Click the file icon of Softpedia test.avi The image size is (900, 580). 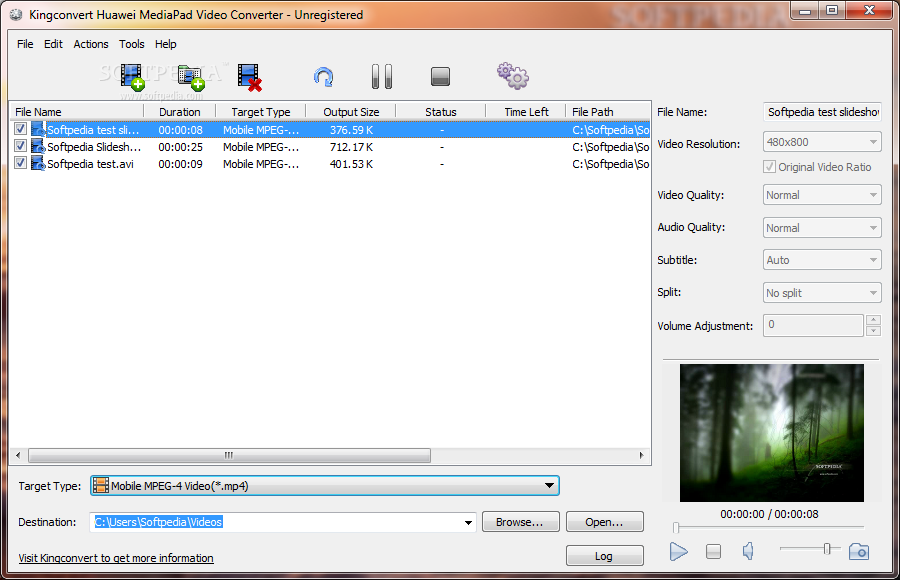coord(38,164)
